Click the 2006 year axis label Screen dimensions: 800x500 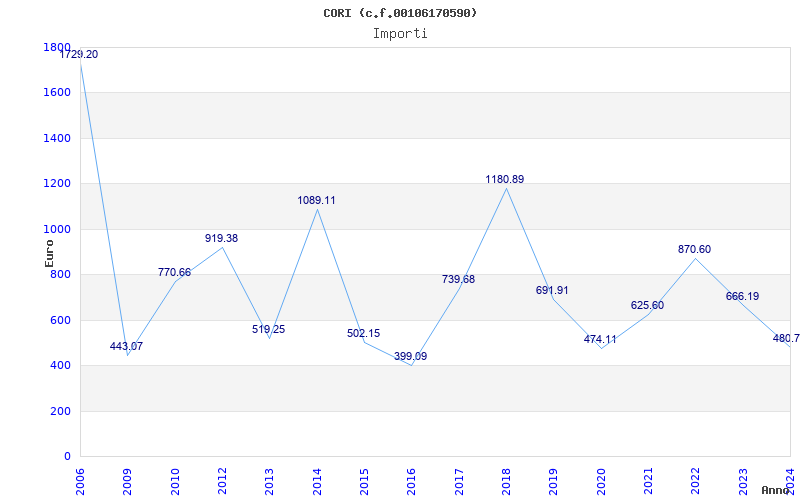tap(80, 482)
